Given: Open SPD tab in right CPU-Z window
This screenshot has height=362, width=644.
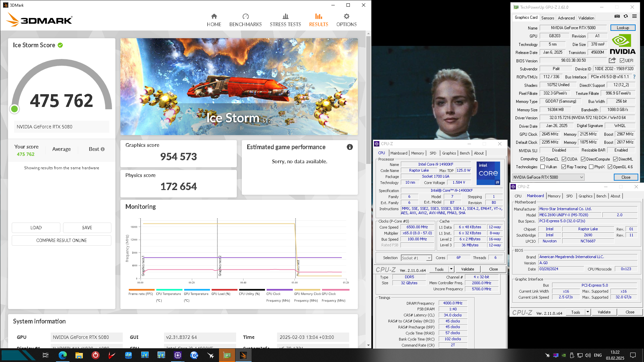Looking at the screenshot, I should coord(569,196).
